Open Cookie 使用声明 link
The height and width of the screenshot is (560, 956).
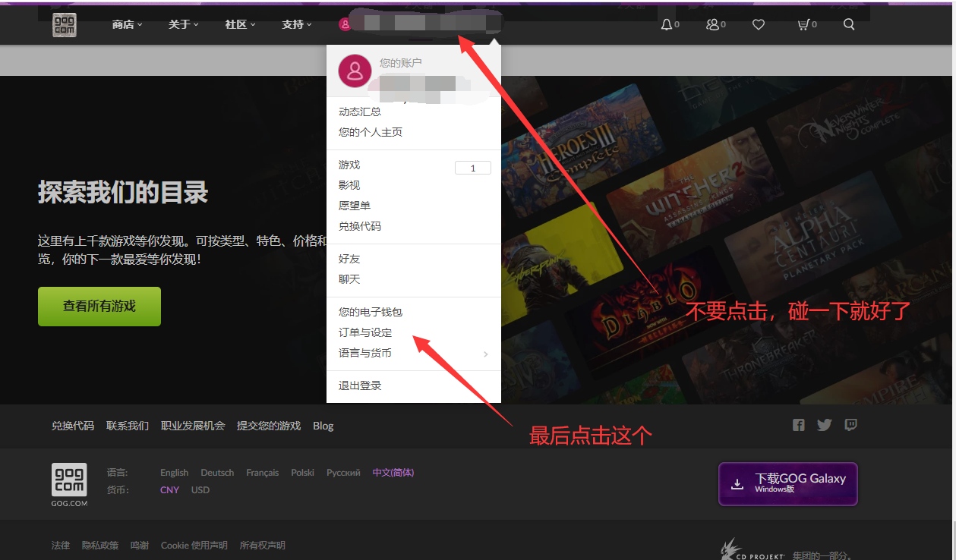point(194,545)
